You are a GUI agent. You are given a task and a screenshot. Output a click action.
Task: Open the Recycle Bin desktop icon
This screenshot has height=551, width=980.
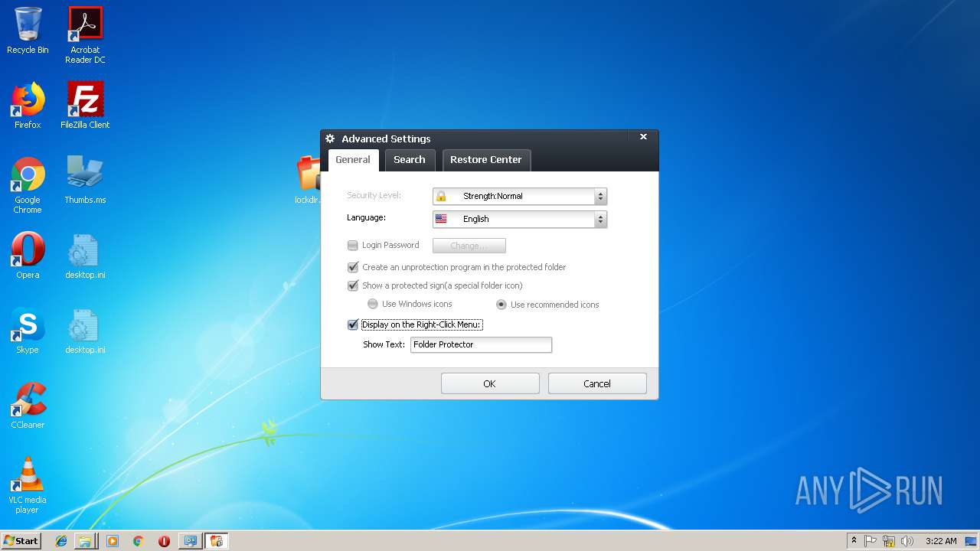28,31
